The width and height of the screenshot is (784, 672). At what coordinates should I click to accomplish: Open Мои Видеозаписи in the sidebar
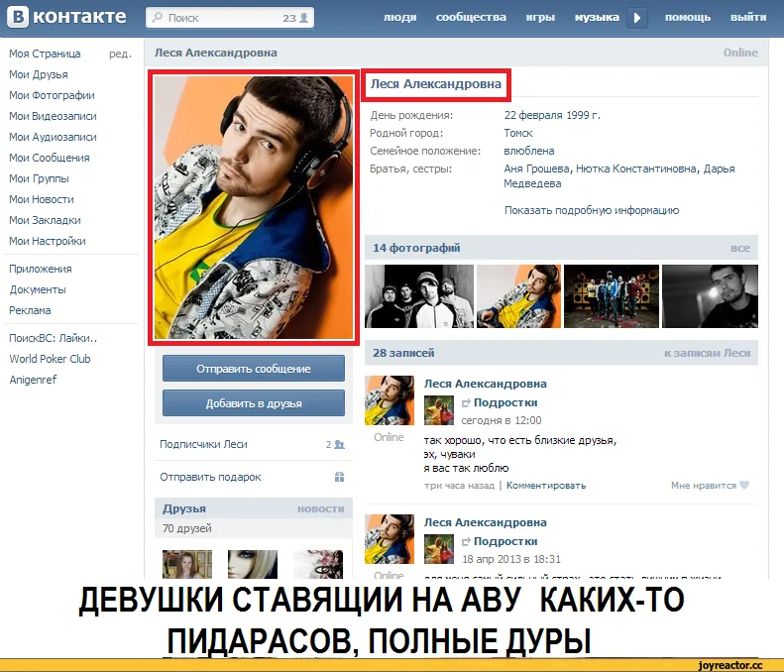(x=53, y=116)
